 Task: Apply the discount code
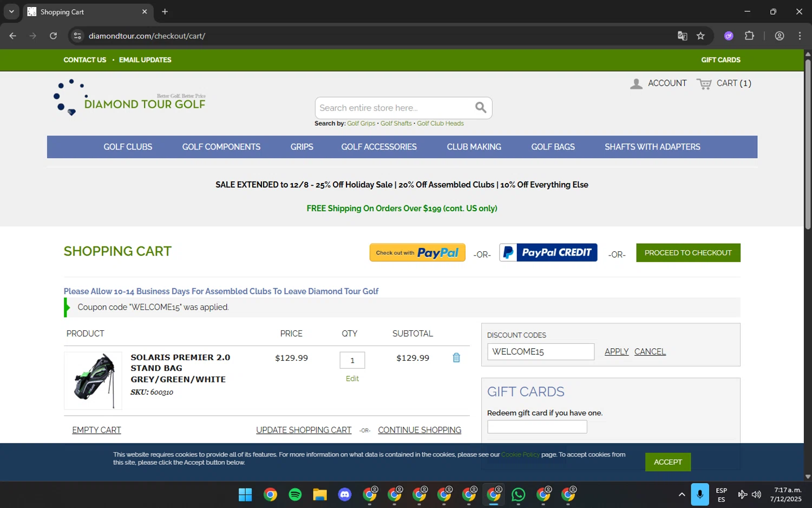(617, 351)
